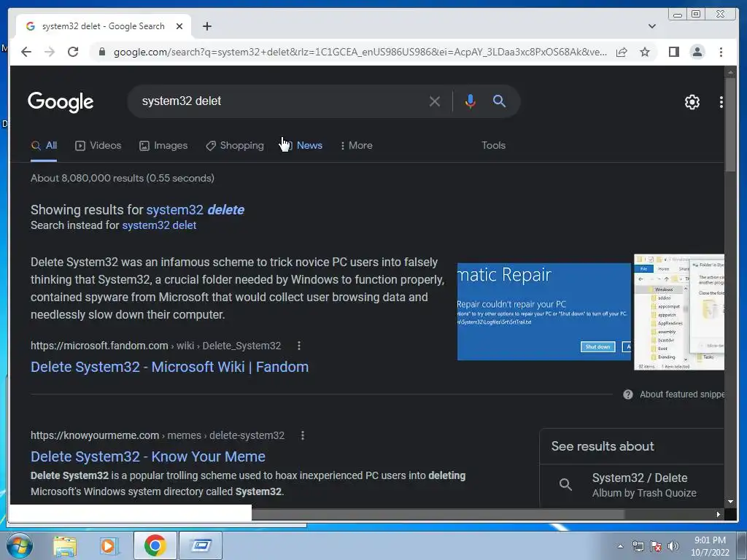Open Chrome's three-dot menu

721,52
